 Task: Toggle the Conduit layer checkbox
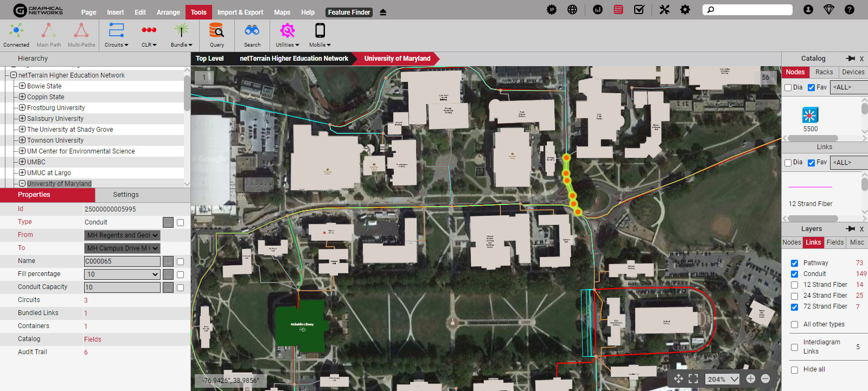pyautogui.click(x=794, y=274)
